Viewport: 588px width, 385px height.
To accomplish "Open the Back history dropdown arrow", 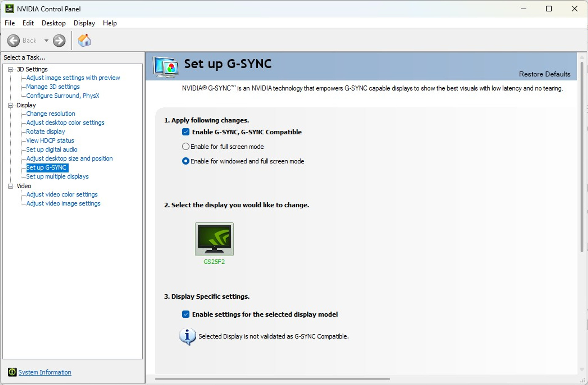I will click(46, 40).
